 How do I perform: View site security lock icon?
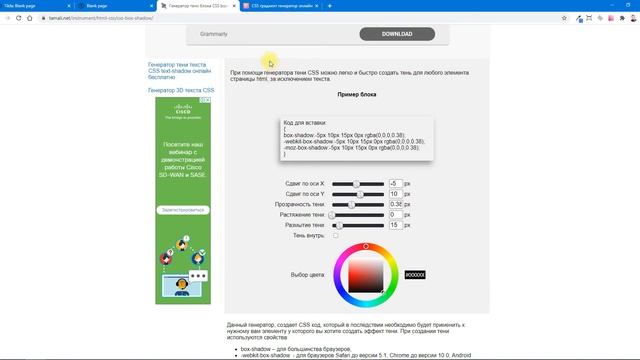44,18
